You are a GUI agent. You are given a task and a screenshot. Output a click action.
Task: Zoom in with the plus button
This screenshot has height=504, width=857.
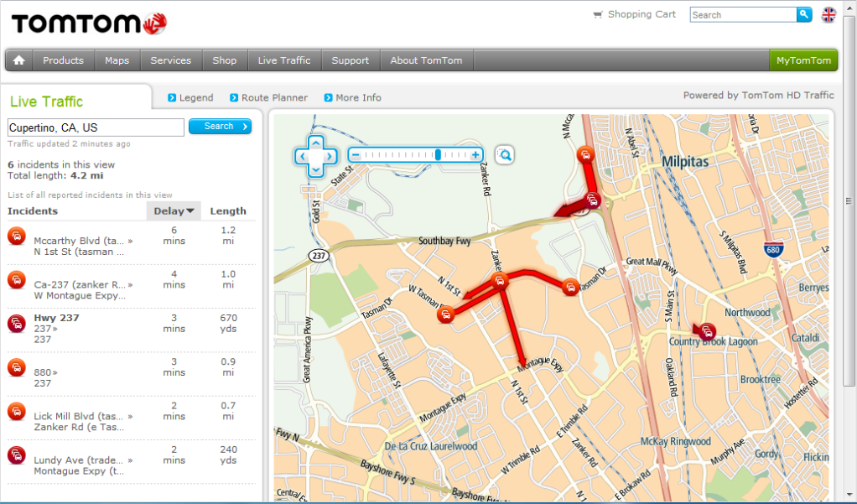coord(475,154)
